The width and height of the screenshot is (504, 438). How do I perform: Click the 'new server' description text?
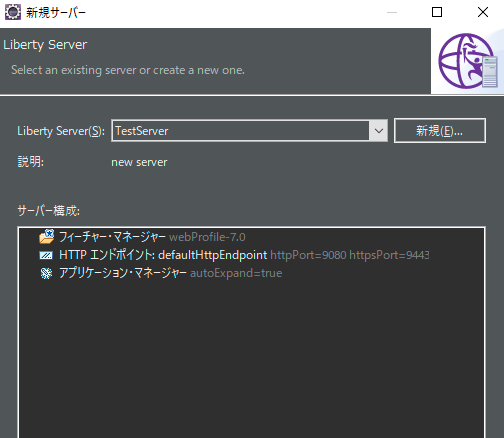[139, 162]
